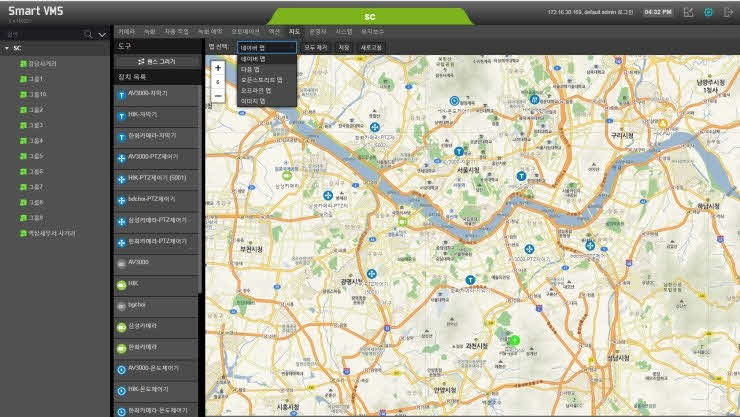Select the AV3000-PTZ제어기 device icon
The image size is (740, 417).
click(x=121, y=157)
